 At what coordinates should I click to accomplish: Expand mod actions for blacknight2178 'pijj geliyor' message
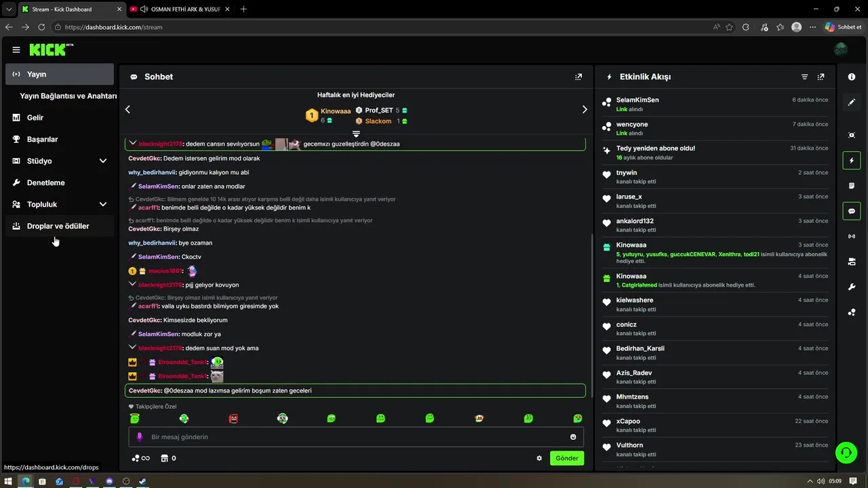[133, 284]
